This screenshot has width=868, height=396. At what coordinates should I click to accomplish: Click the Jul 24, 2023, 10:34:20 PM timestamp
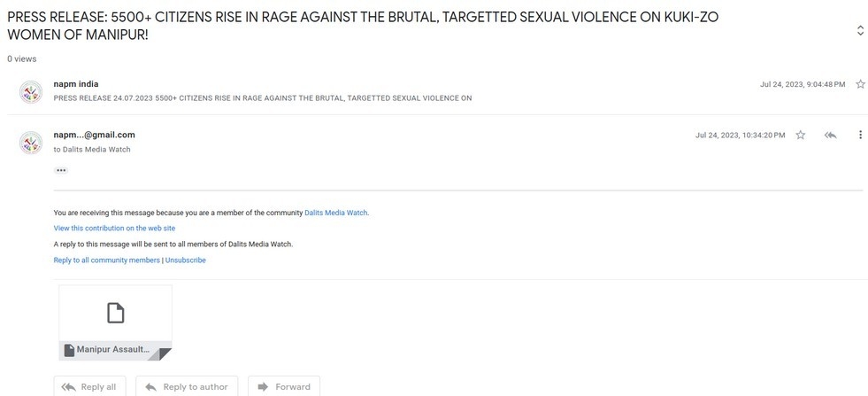740,136
